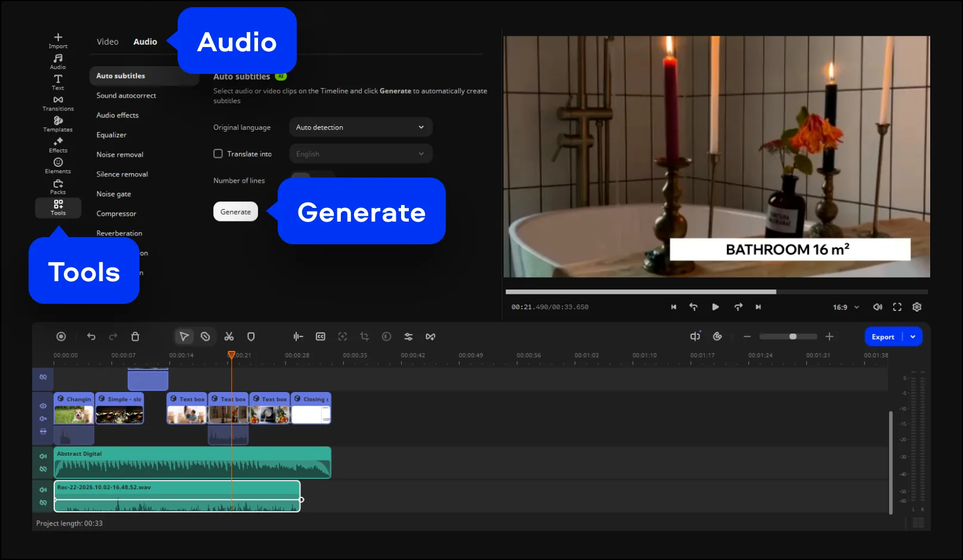Image resolution: width=963 pixels, height=560 pixels.
Task: Select the Tools sidebar icon
Action: [58, 207]
